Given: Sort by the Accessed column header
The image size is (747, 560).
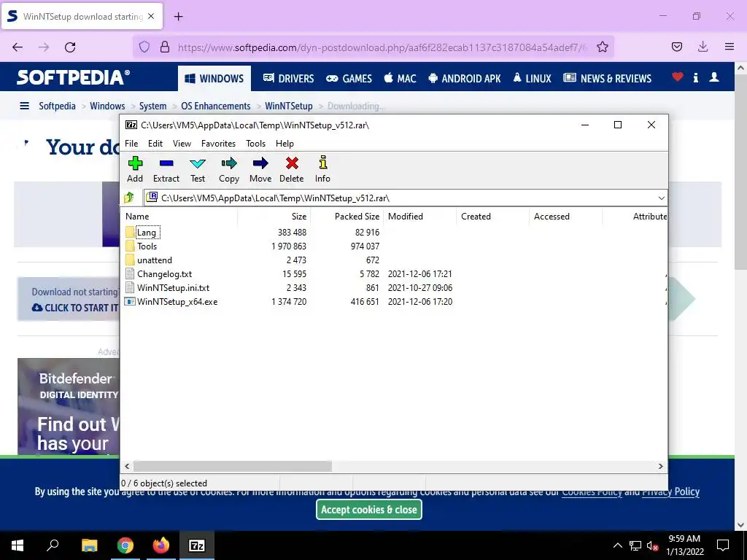Looking at the screenshot, I should [565, 216].
